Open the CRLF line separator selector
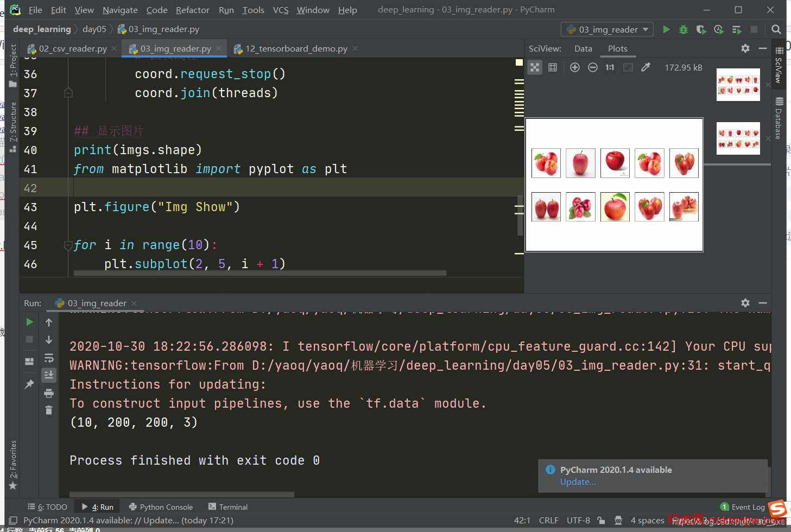The image size is (791, 532). coord(548,520)
